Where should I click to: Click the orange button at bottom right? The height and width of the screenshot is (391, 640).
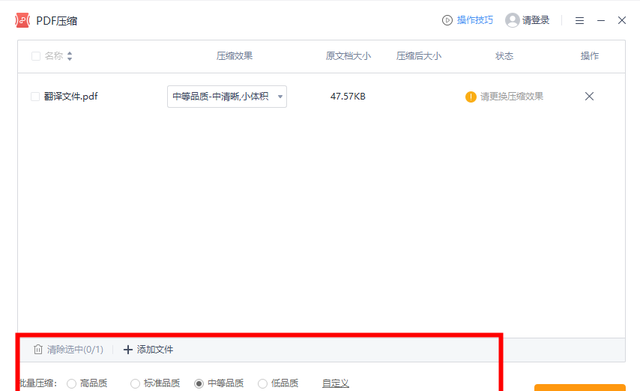point(580,387)
